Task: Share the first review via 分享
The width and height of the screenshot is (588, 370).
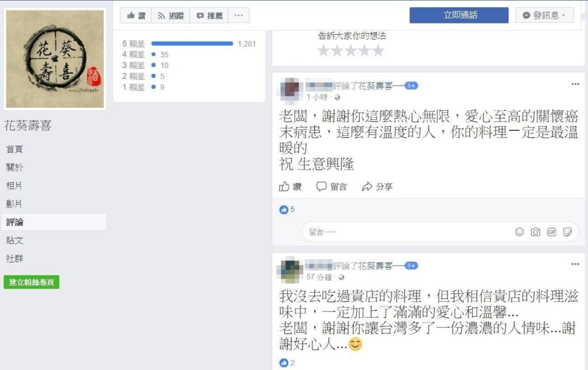Action: (x=377, y=186)
